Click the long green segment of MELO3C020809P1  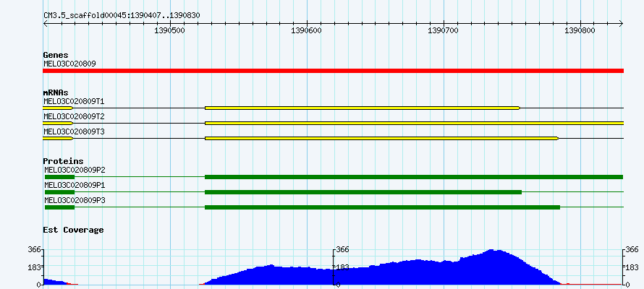click(363, 192)
